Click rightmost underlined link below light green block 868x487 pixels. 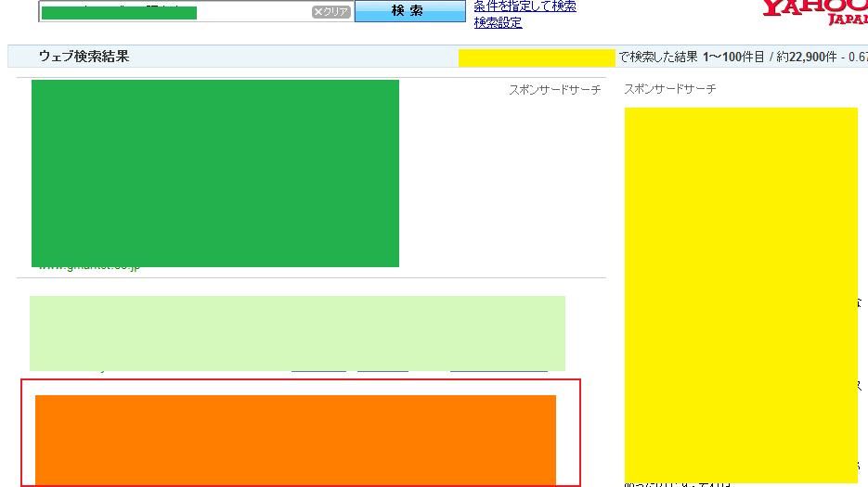point(499,371)
